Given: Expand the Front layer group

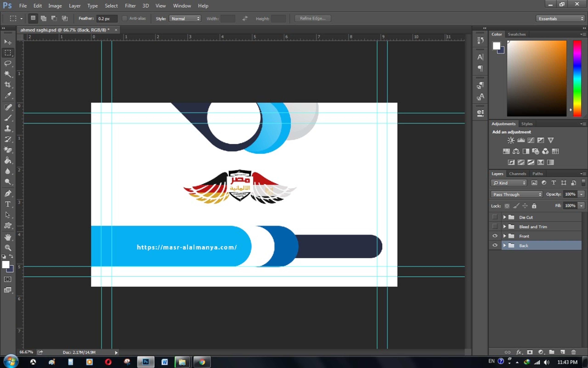Looking at the screenshot, I should pos(504,236).
